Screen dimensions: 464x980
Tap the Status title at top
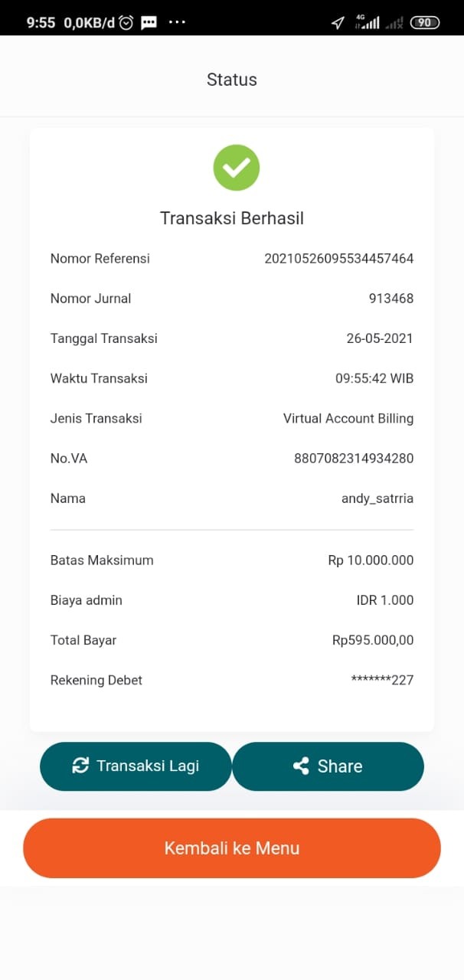click(x=231, y=79)
